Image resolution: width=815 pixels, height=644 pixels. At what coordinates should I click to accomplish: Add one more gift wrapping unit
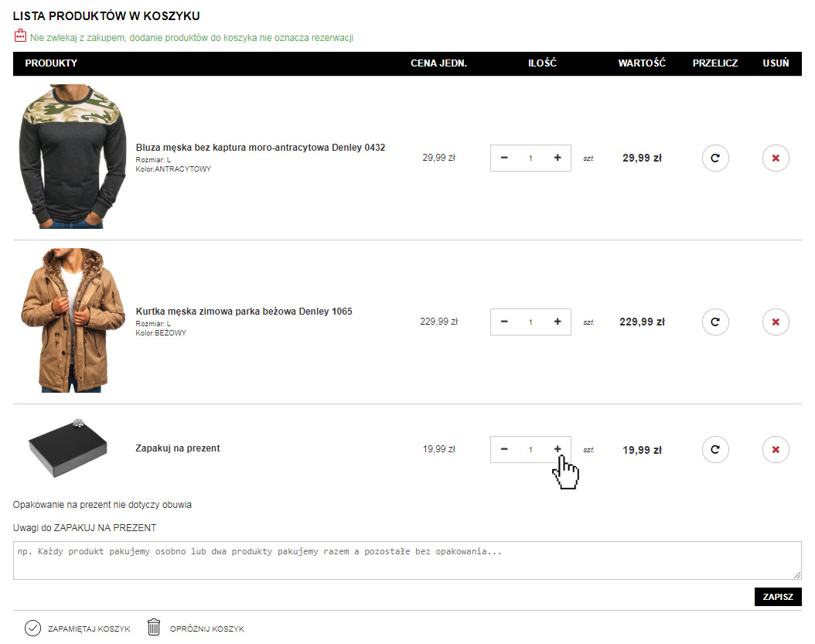click(x=558, y=449)
